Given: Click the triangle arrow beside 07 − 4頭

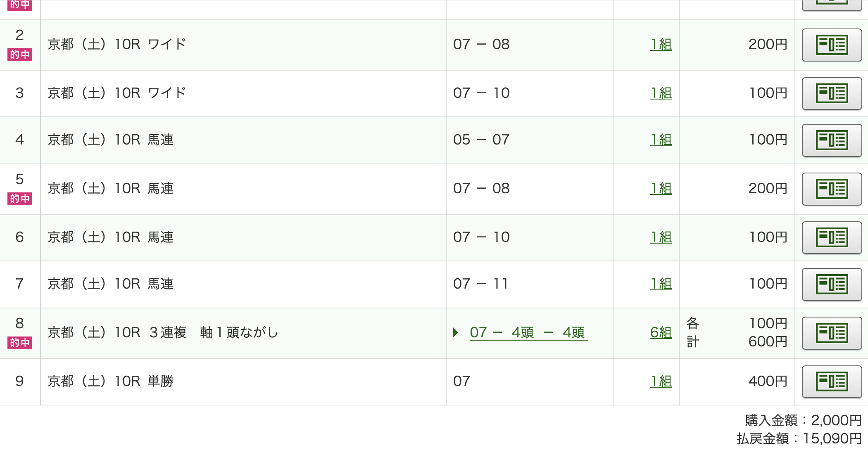Looking at the screenshot, I should pyautogui.click(x=456, y=332).
